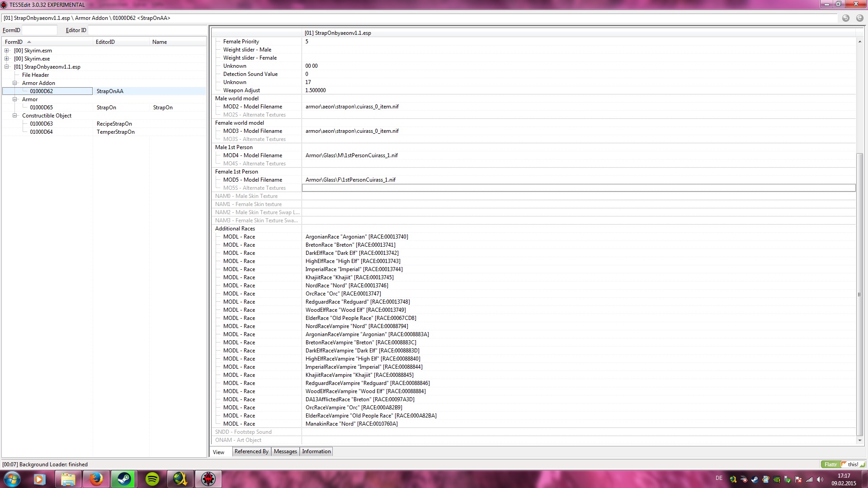
Task: Select record 01000D64 TemperStrapOn
Action: (104, 132)
